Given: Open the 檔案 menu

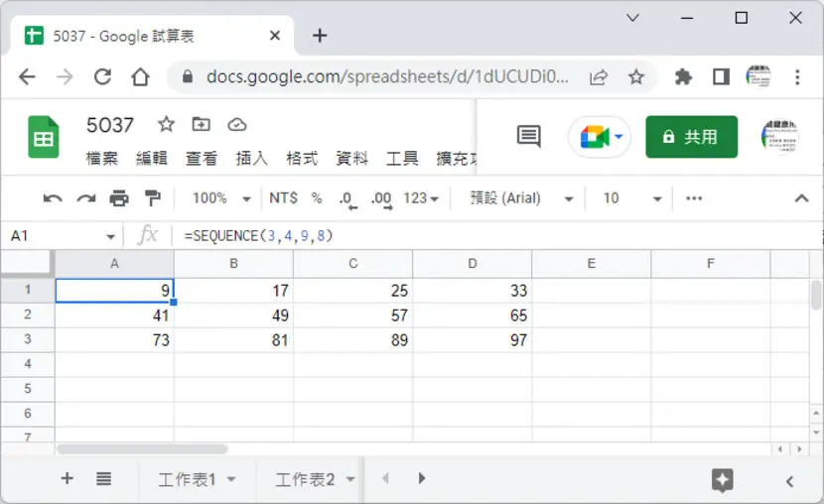Looking at the screenshot, I should coord(102,158).
